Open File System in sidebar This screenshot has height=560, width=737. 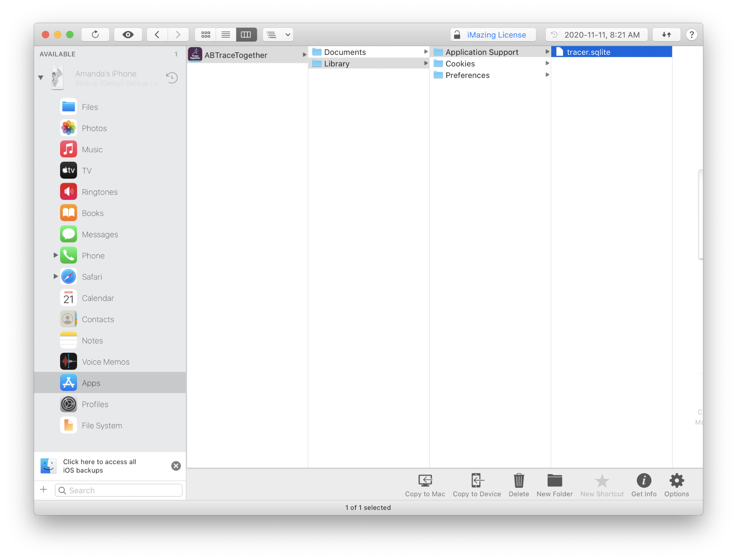(x=110, y=426)
